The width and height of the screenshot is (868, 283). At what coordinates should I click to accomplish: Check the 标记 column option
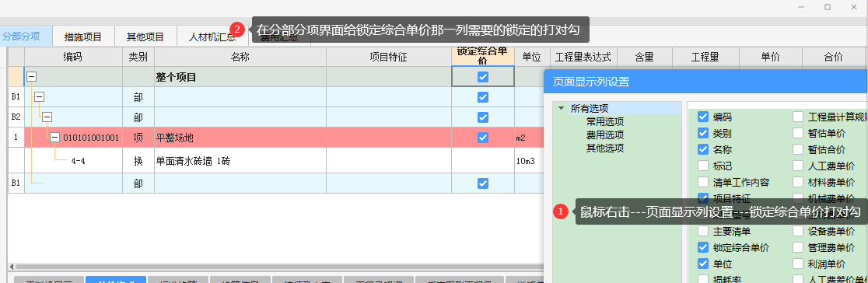pos(703,166)
